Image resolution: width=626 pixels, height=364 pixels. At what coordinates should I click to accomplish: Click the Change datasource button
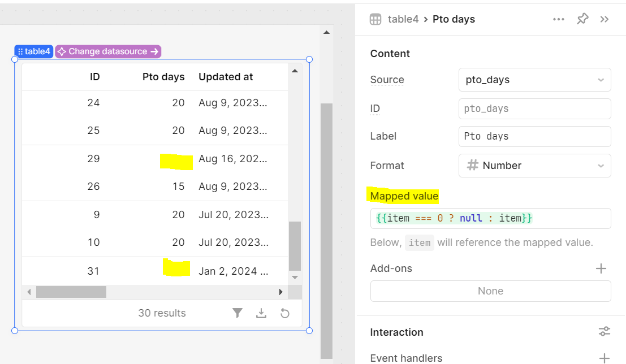108,51
